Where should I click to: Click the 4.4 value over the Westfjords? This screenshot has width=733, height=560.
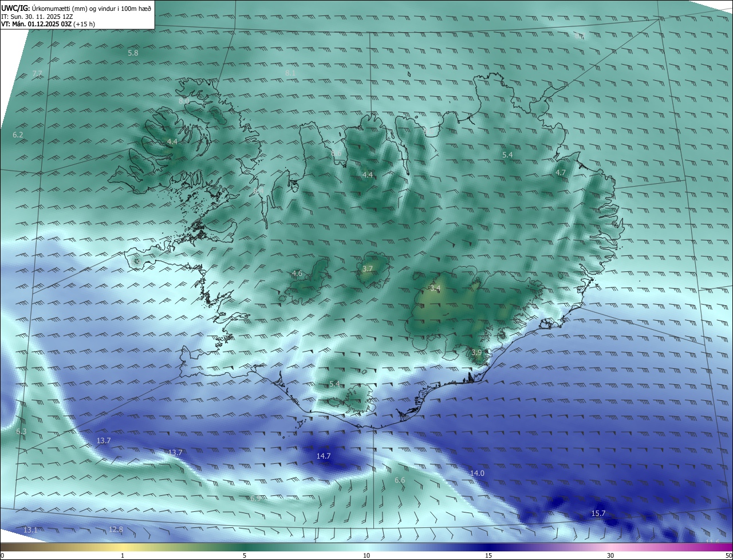click(172, 141)
